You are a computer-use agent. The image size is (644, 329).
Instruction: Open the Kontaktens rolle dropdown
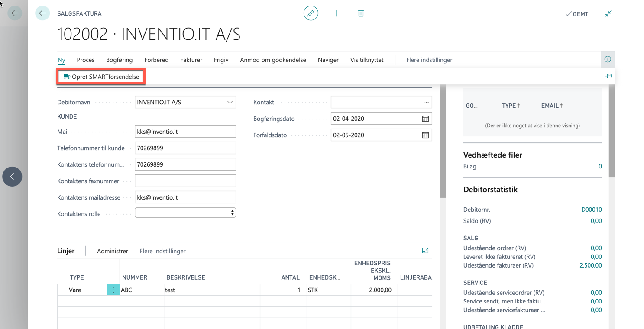point(185,213)
